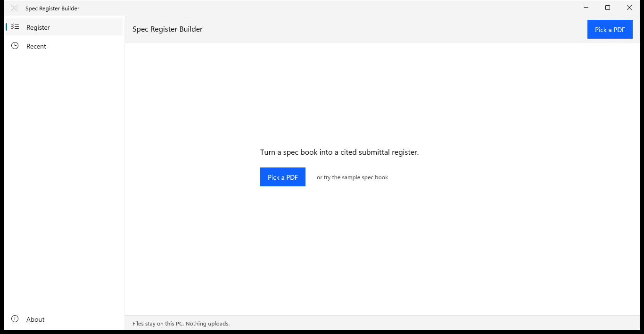Click the 'Files stay on this PC' status text
Image resolution: width=644 pixels, height=334 pixels.
click(x=181, y=324)
